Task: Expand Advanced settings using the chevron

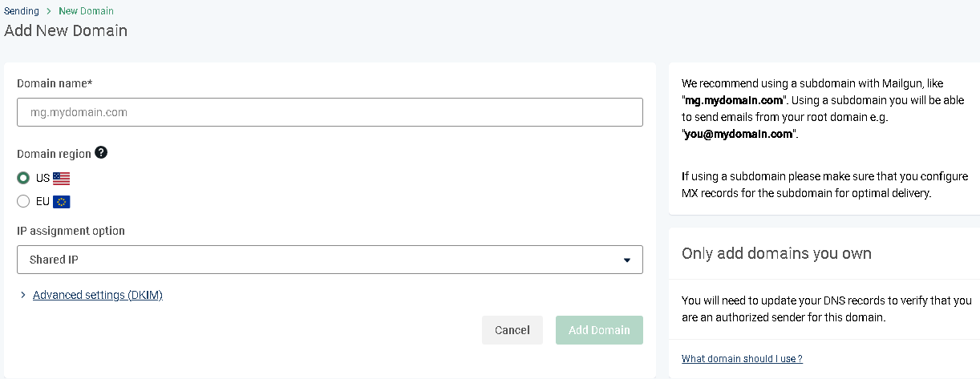Action: click(x=22, y=296)
